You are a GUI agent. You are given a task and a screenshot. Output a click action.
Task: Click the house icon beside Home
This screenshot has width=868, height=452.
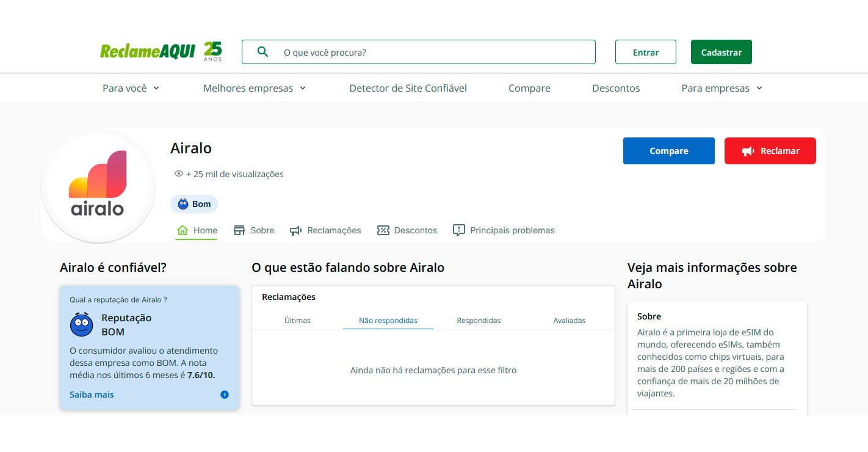click(x=182, y=230)
